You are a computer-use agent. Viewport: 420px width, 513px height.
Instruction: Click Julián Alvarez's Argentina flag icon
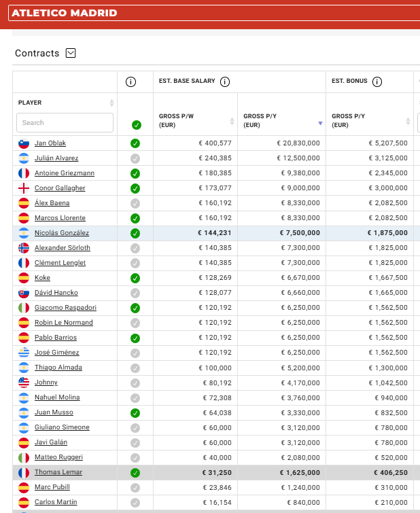pyautogui.click(x=24, y=158)
